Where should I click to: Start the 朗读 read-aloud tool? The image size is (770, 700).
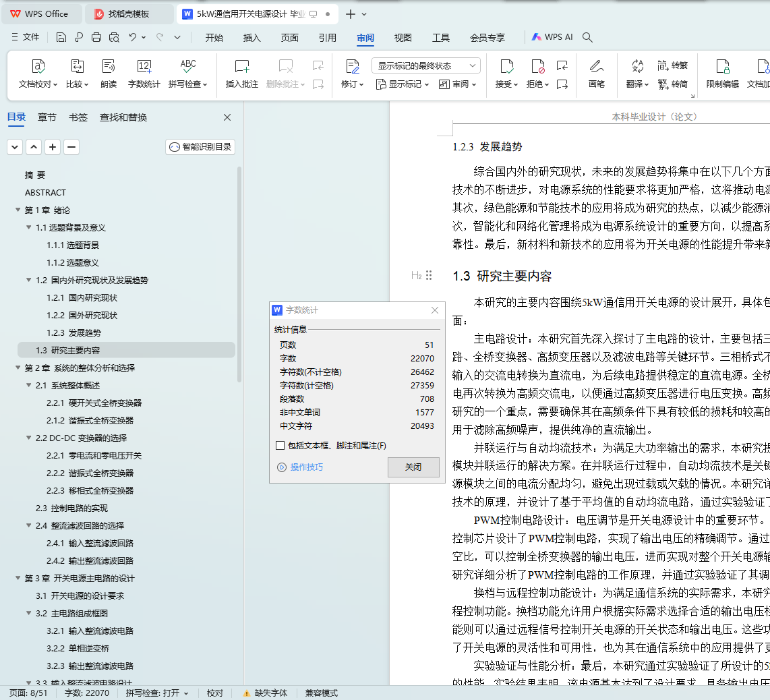(109, 74)
